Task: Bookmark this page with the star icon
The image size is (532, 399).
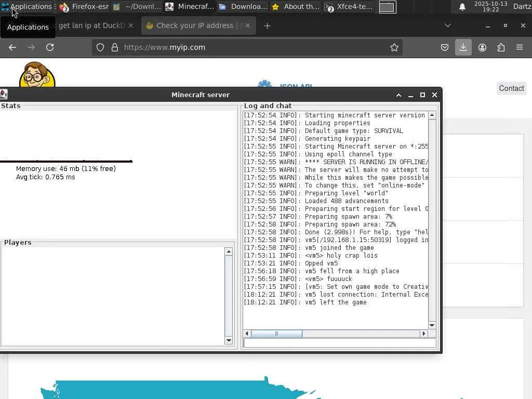Action: point(394,47)
